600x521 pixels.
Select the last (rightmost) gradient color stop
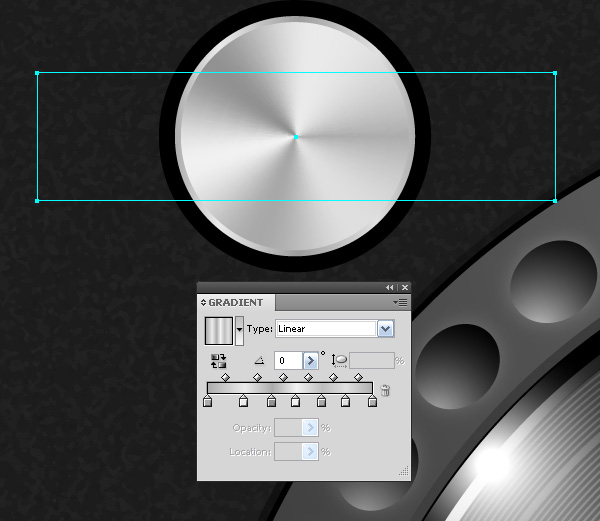(x=372, y=401)
